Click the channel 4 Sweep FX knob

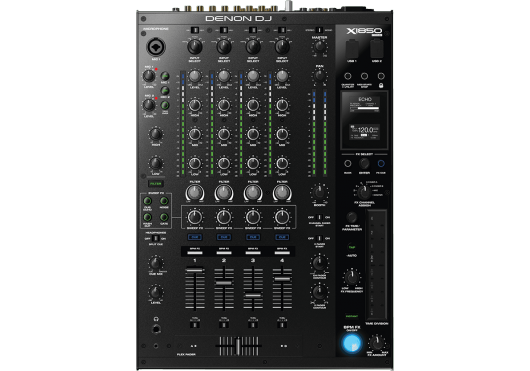click(x=282, y=218)
